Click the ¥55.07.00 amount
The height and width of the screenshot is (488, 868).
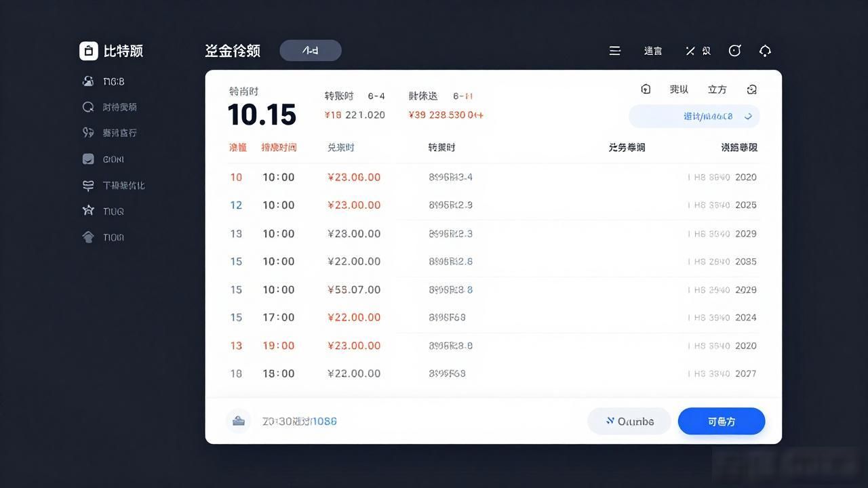(354, 289)
